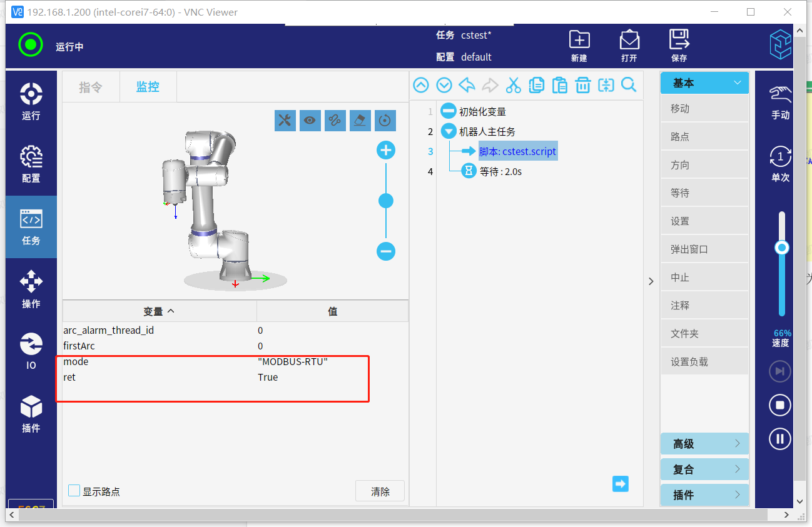Screen dimensions: 812x527
Task: Click the wrench tools icon above robot
Action: (x=285, y=121)
